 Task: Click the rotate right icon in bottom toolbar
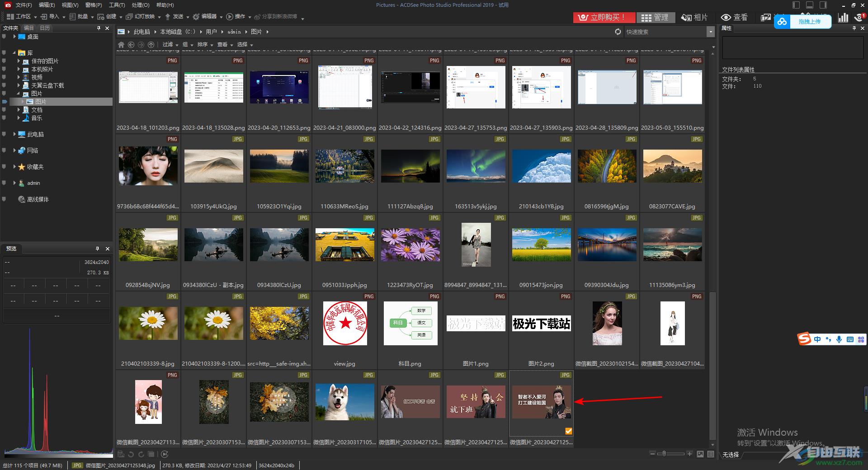coord(141,454)
